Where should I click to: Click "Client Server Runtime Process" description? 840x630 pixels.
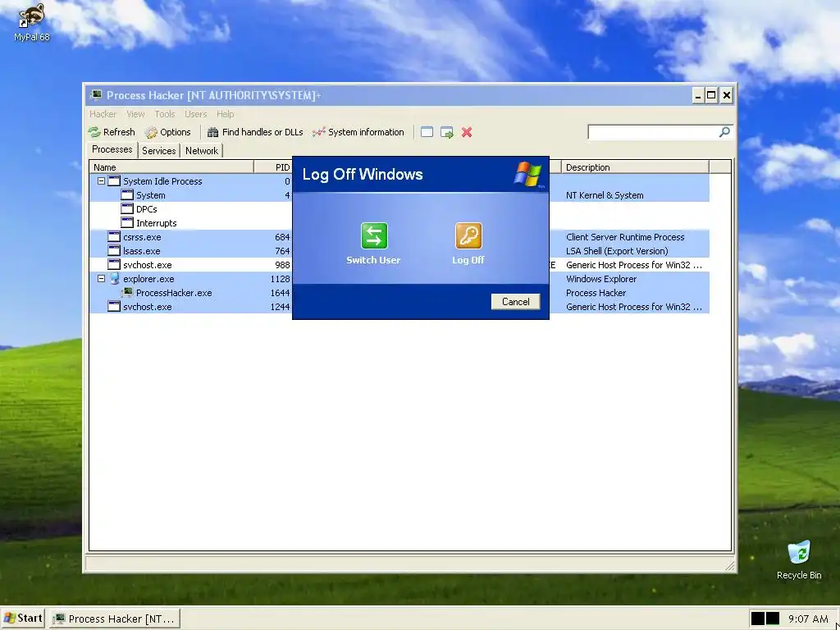(625, 237)
